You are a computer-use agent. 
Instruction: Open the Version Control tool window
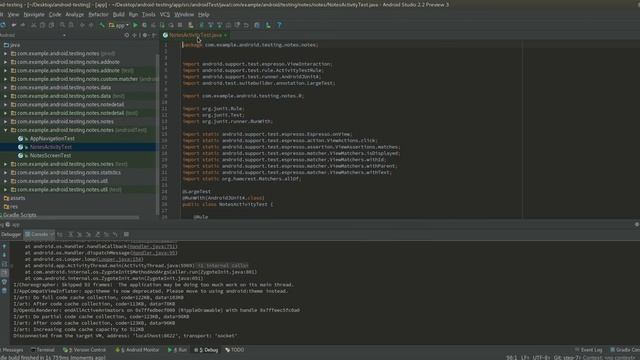84,350
